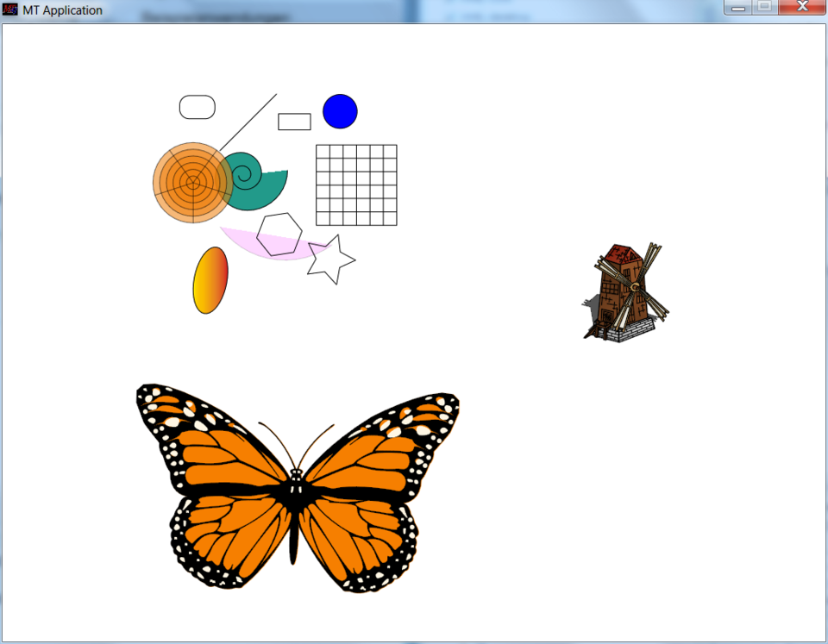Select the hexagon outline shape

point(279,234)
